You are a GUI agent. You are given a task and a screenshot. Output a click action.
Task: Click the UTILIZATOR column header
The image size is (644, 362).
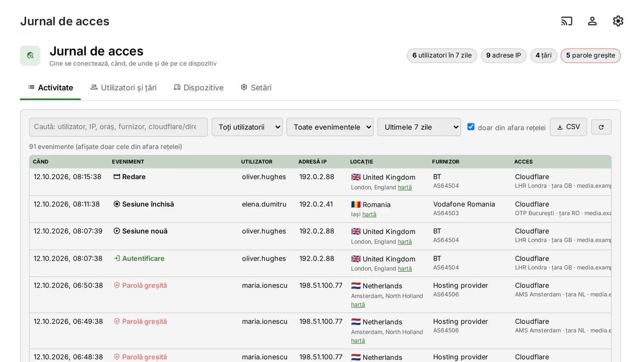(x=257, y=162)
